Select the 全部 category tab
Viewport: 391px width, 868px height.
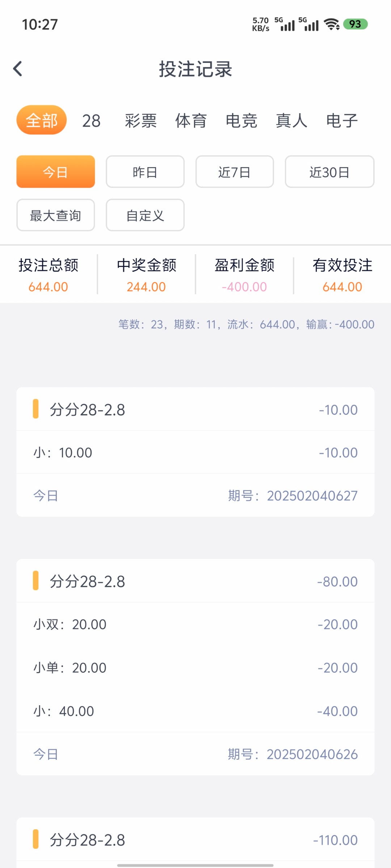coord(42,120)
